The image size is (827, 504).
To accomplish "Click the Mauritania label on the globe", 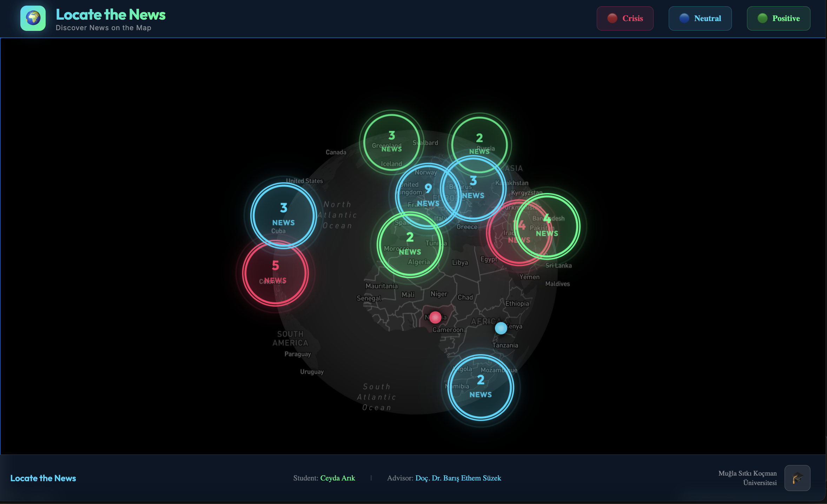I will [382, 286].
